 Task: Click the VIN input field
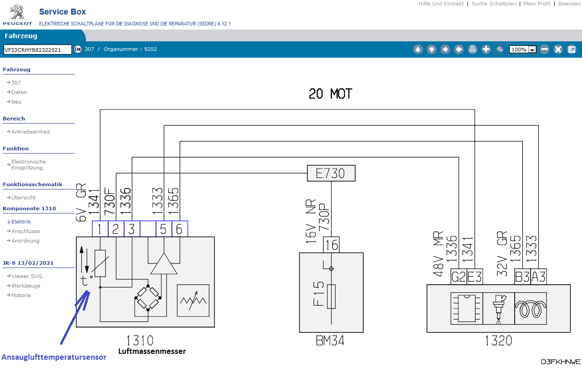(x=38, y=50)
